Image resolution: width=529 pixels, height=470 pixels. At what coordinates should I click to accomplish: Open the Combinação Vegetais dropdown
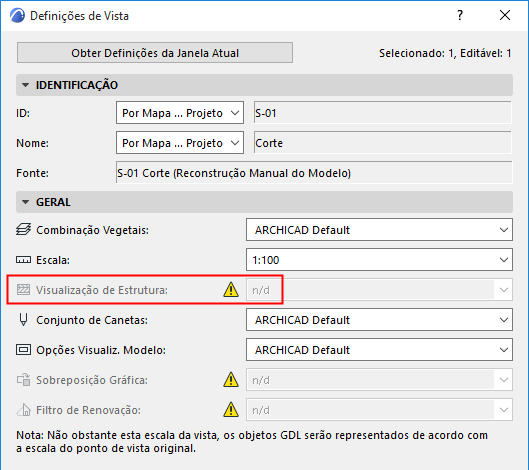pyautogui.click(x=379, y=230)
